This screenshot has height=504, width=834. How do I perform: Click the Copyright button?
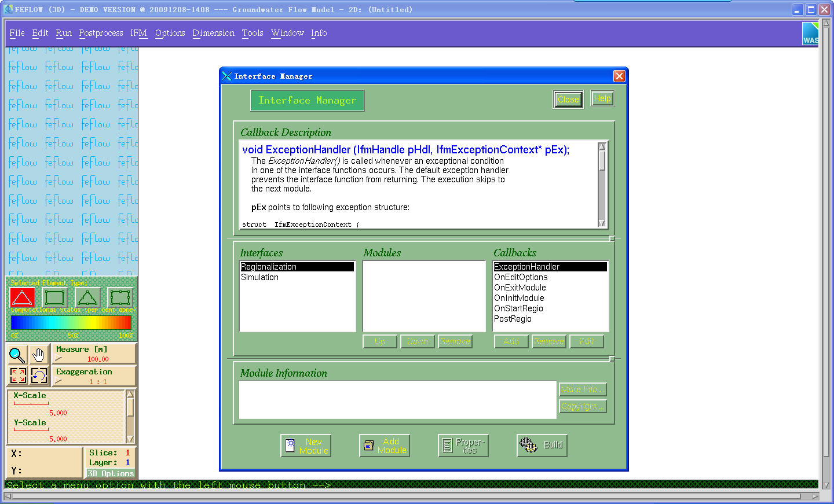click(583, 406)
